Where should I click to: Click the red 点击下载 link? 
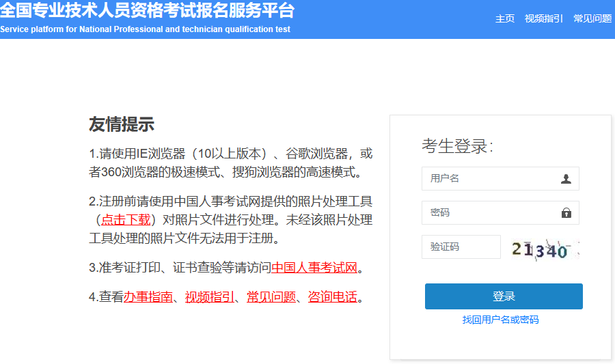126,220
